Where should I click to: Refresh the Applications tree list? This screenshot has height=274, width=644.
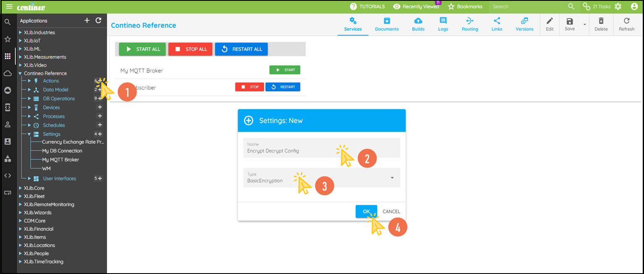click(98, 21)
